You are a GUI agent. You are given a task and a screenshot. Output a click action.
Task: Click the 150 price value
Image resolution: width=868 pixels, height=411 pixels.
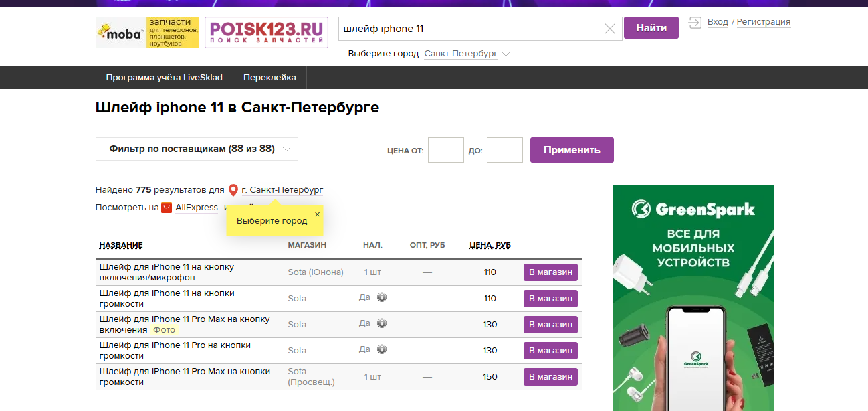point(490,376)
